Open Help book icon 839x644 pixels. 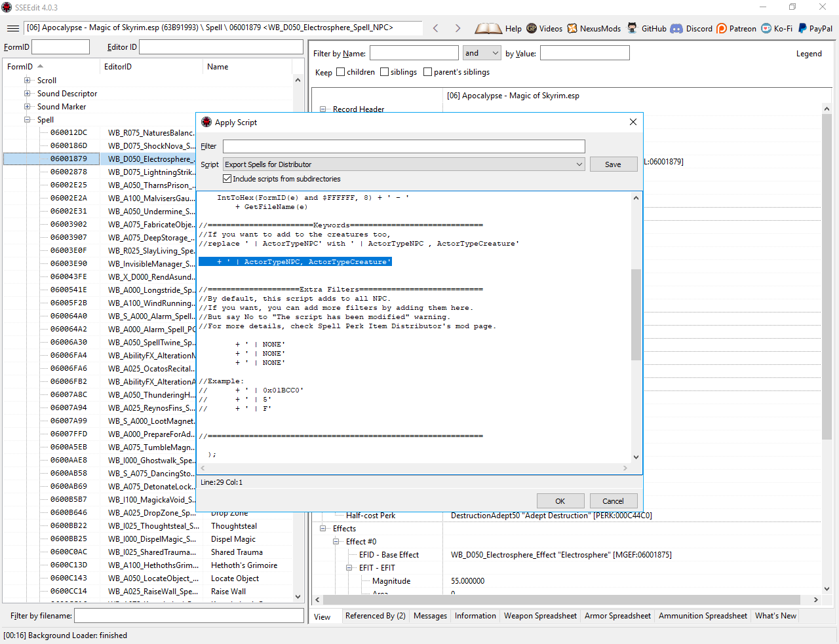coord(488,28)
